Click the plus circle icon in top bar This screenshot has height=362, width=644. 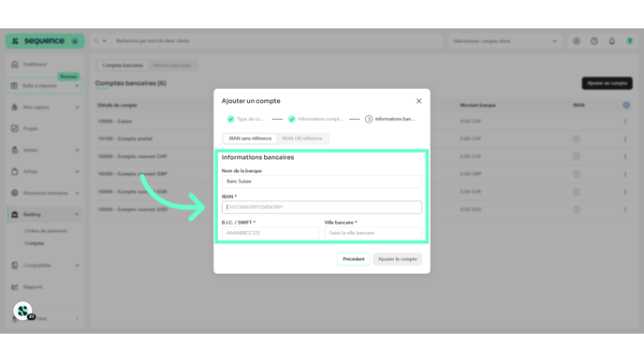pyautogui.click(x=577, y=41)
